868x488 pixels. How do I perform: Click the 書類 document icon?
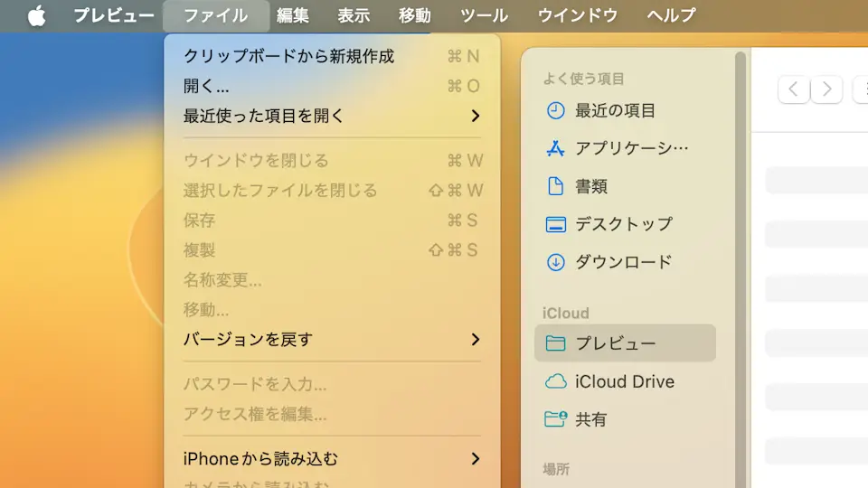coord(556,186)
